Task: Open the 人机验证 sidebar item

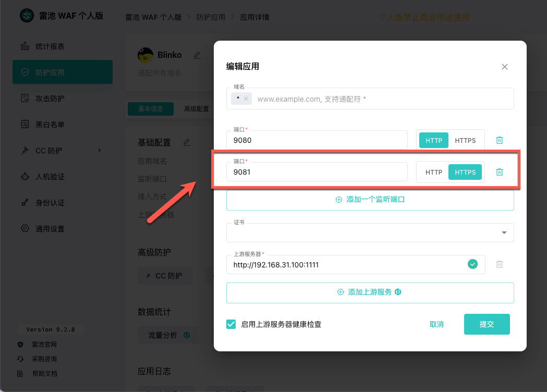Action: [x=63, y=177]
